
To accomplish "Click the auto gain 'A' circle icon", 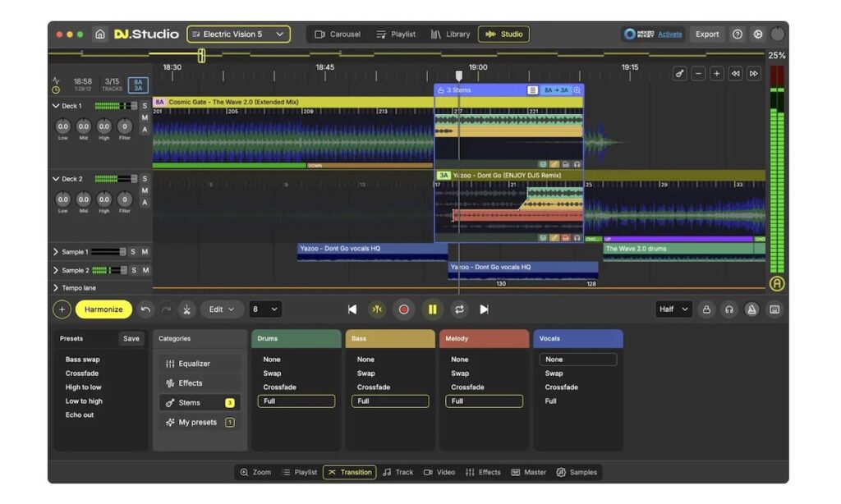I will [777, 284].
